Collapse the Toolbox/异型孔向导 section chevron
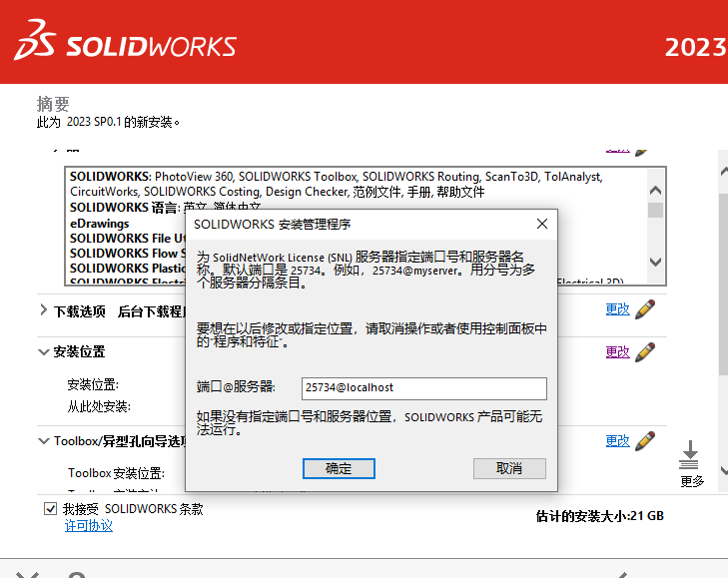Image resolution: width=728 pixels, height=578 pixels. 43,441
